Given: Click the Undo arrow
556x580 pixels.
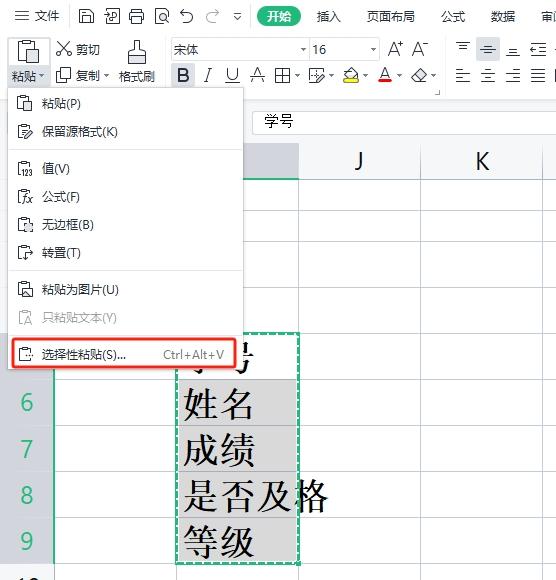Looking at the screenshot, I should pos(187,16).
